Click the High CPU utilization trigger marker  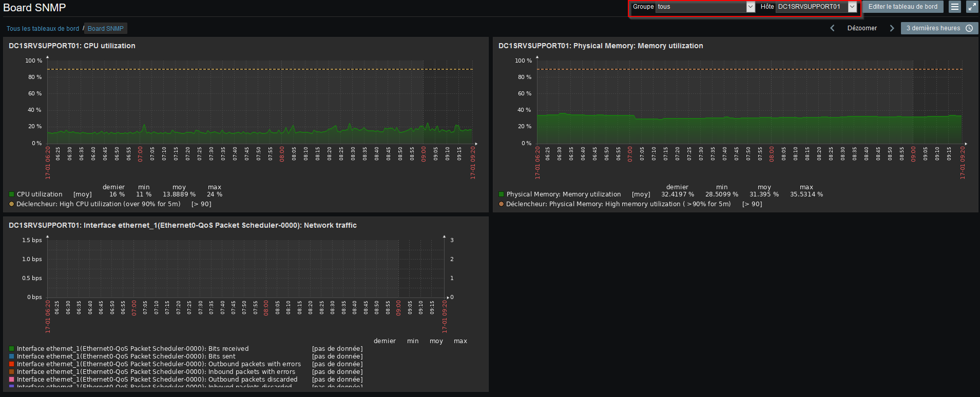[11, 204]
